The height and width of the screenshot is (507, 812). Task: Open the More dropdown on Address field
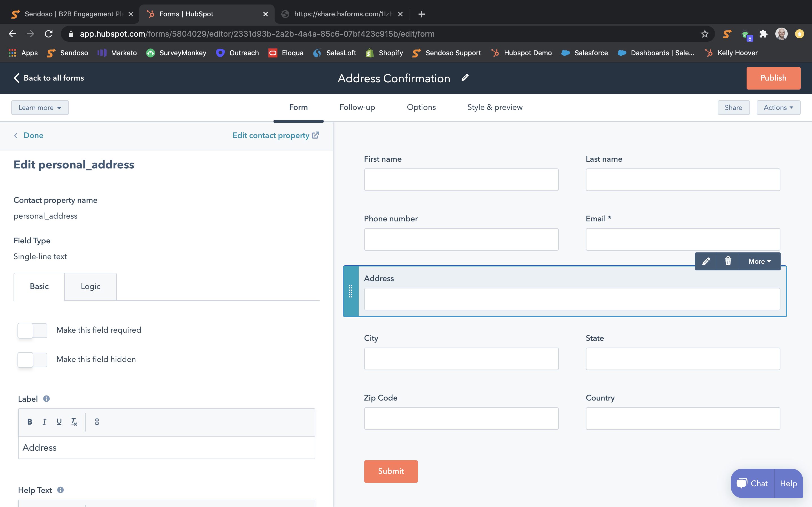759,261
